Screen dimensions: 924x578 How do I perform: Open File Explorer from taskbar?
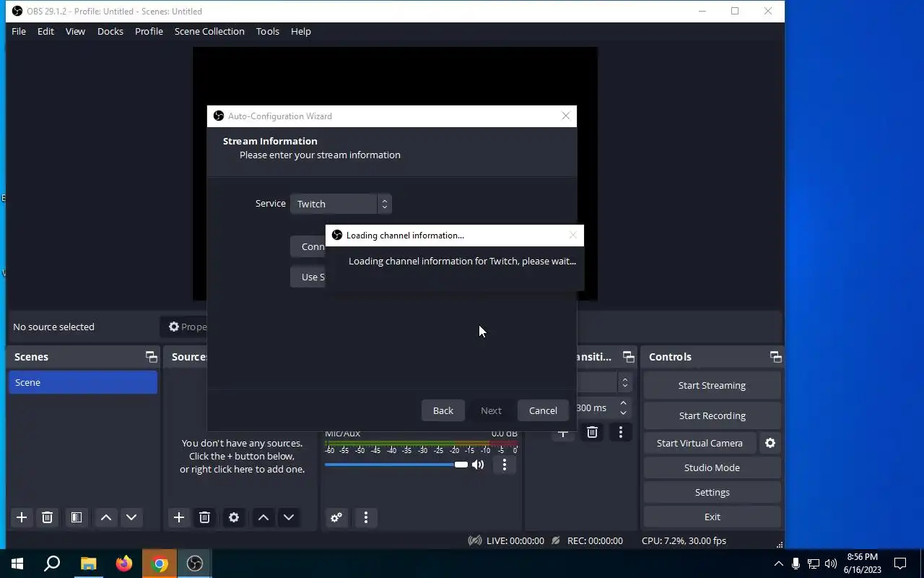88,564
